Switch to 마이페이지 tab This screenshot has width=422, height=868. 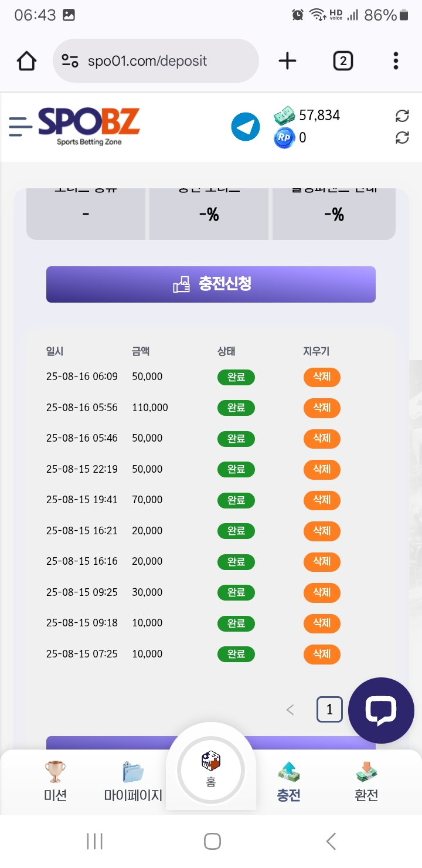pyautogui.click(x=133, y=781)
